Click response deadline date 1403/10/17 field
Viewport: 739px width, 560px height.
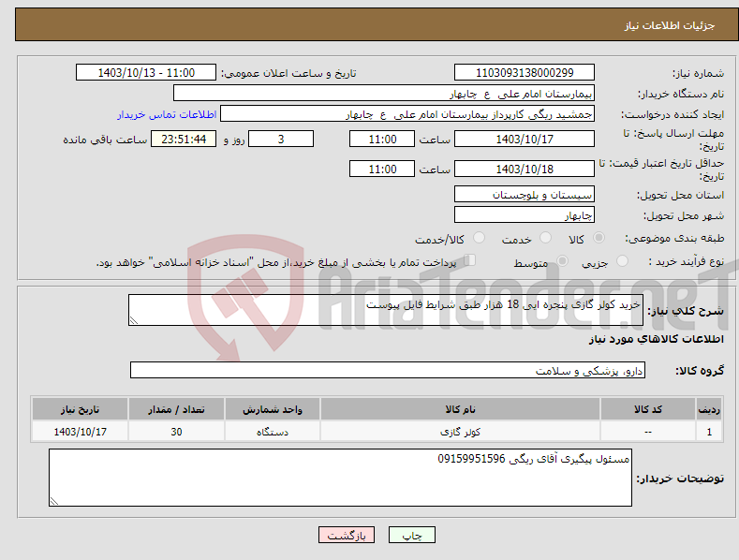pos(525,139)
